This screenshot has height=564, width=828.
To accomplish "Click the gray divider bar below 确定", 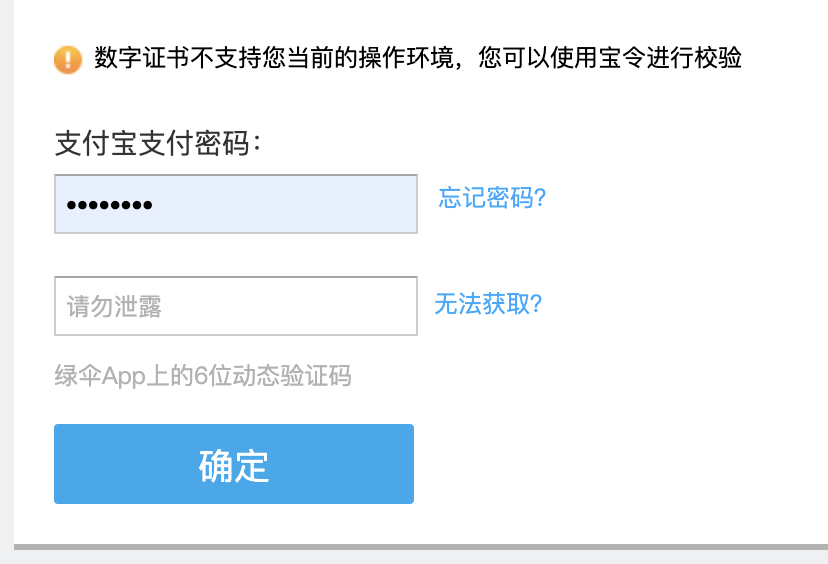I will [420, 547].
